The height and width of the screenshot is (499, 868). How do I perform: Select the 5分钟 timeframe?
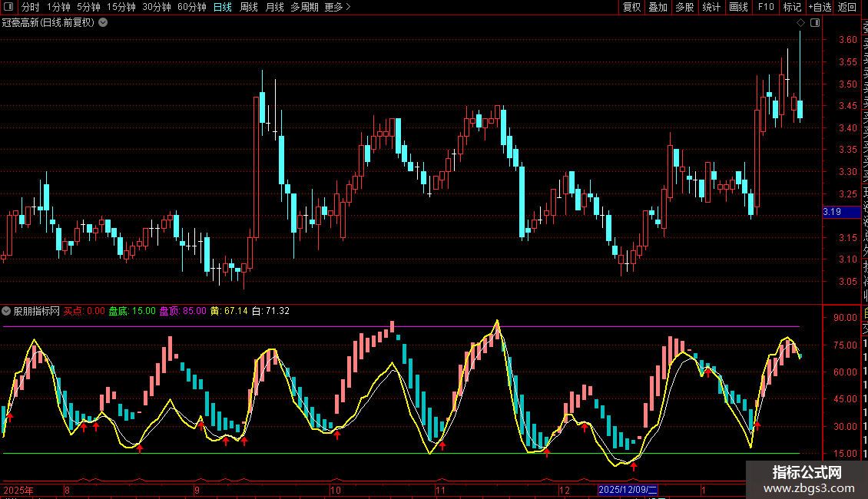click(x=88, y=7)
